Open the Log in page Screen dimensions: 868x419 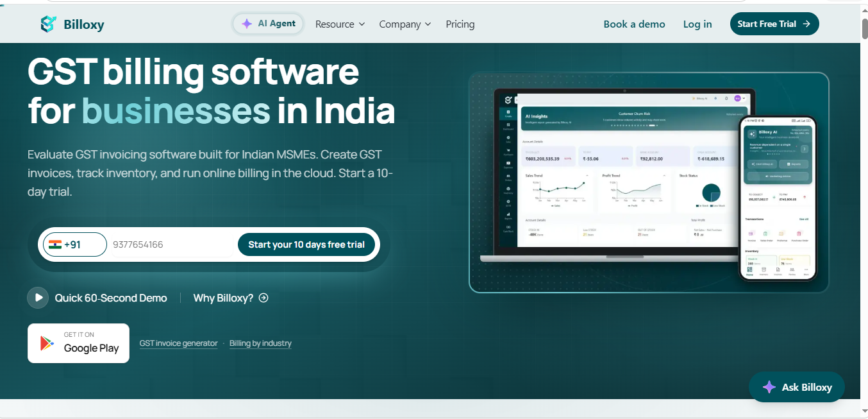(697, 24)
